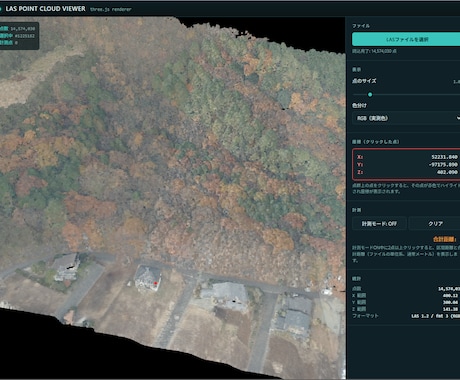The height and width of the screenshot is (380, 460).
Task: Open the 色分け RGB color mode dropdown
Action: point(406,118)
